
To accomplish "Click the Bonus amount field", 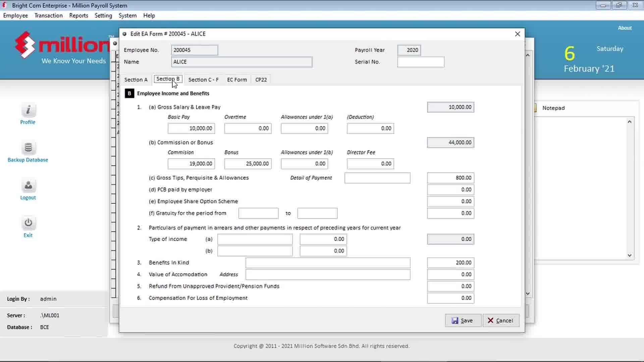I will pos(248,164).
